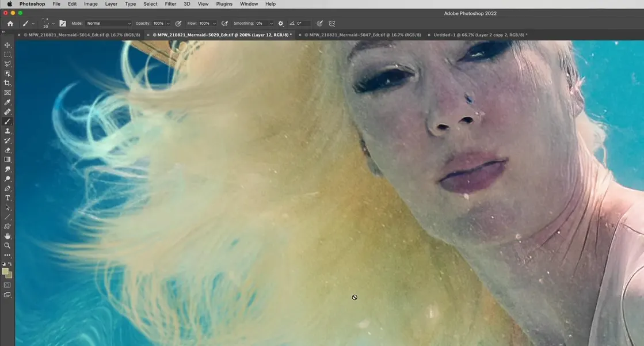Select the Object Selection tool
The width and height of the screenshot is (644, 346).
[x=7, y=74]
